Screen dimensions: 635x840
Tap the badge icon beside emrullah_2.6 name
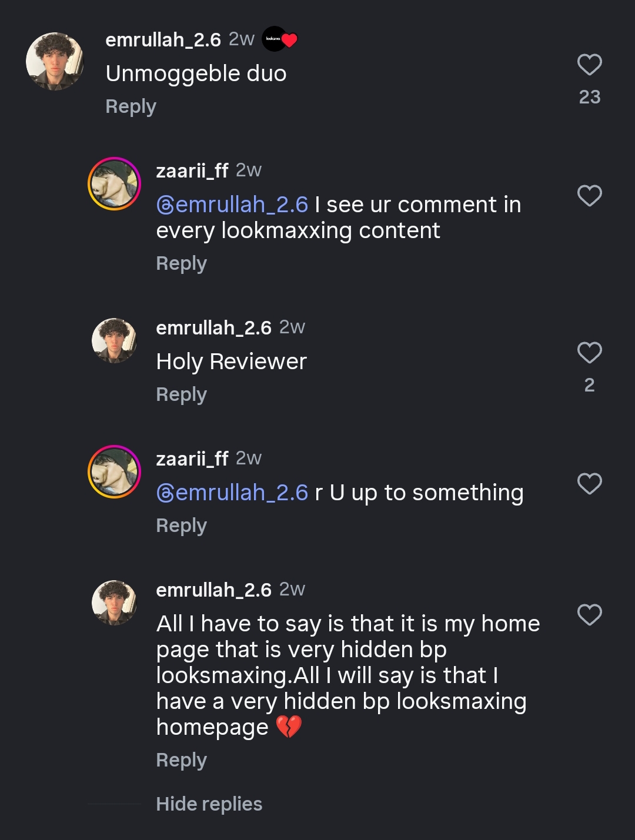coord(279,39)
